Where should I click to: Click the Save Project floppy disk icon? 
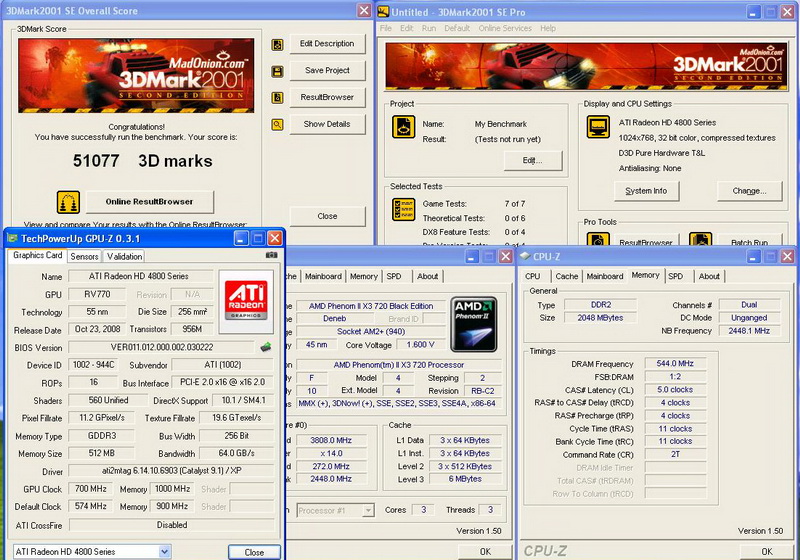point(277,71)
